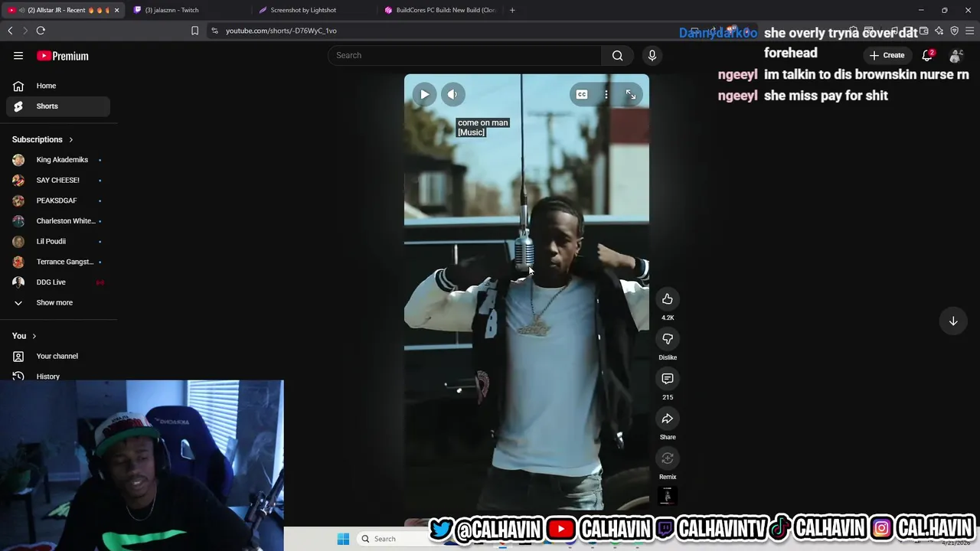Switch to the Allstar JR YouTube tab
This screenshot has height=551, width=980.
(63, 10)
